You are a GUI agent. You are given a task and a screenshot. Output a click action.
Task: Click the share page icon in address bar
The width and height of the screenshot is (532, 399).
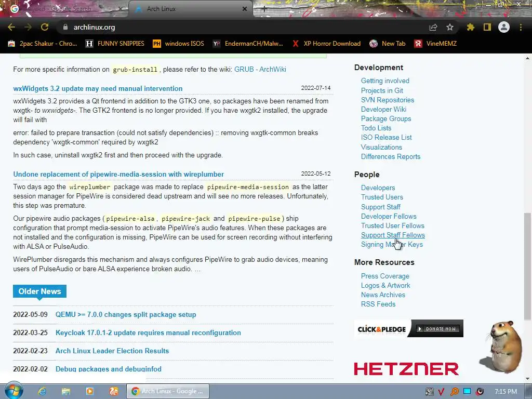tap(433, 27)
